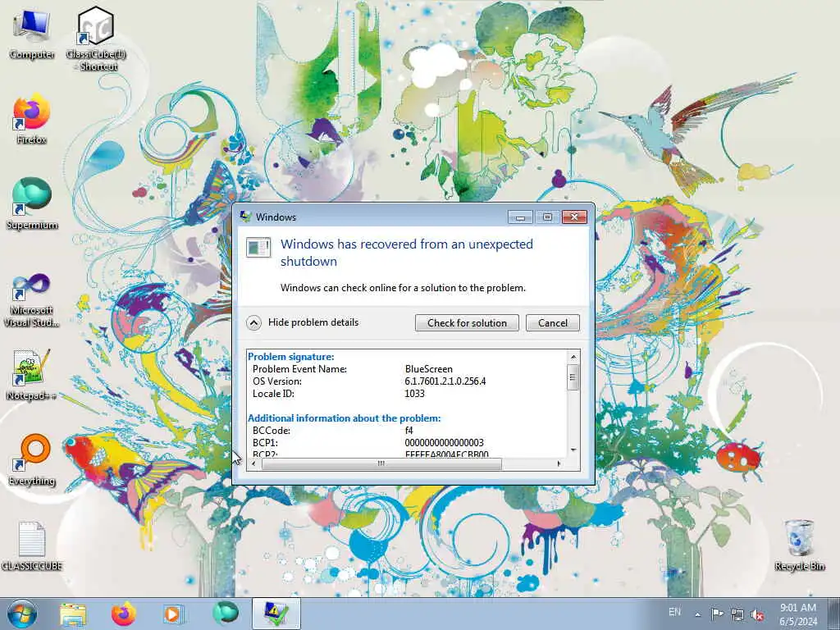Launch the Firefox desktop shortcut
840x630 pixels.
tap(32, 121)
